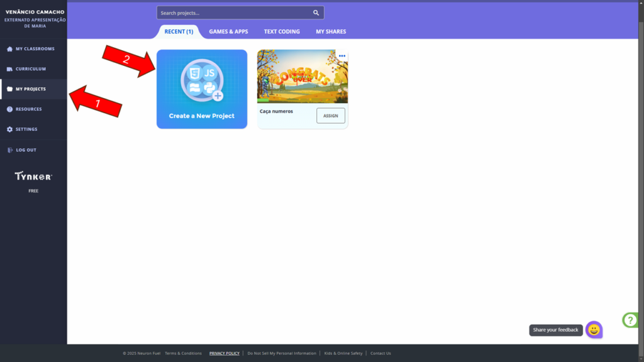Open the My Shares tab
Screen dimensions: 644x362
click(331, 31)
